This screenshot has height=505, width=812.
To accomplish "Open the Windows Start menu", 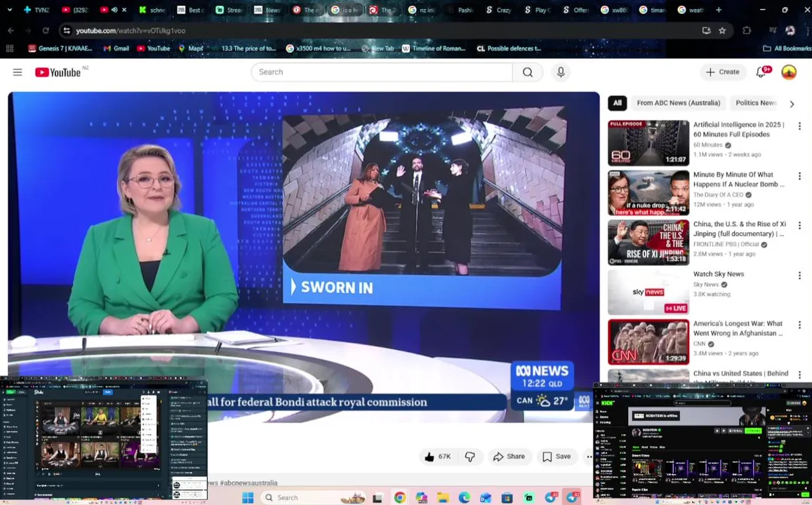I will pos(248,498).
